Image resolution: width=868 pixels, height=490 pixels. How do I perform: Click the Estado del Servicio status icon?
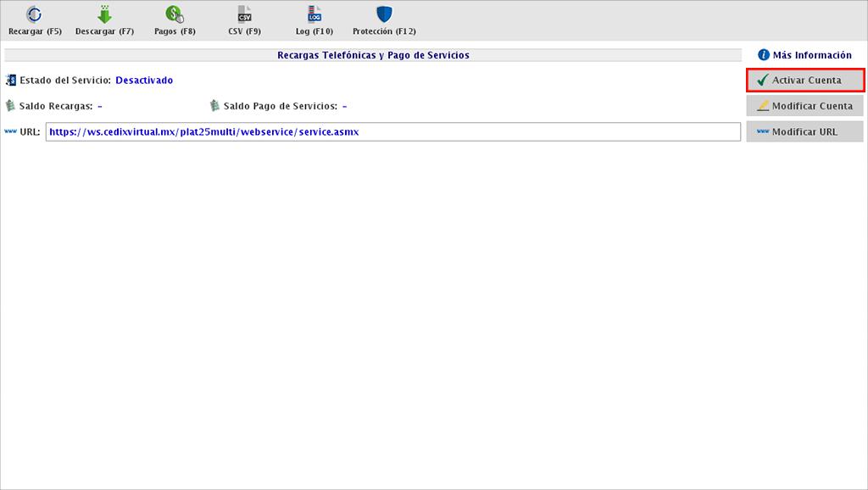click(x=9, y=80)
